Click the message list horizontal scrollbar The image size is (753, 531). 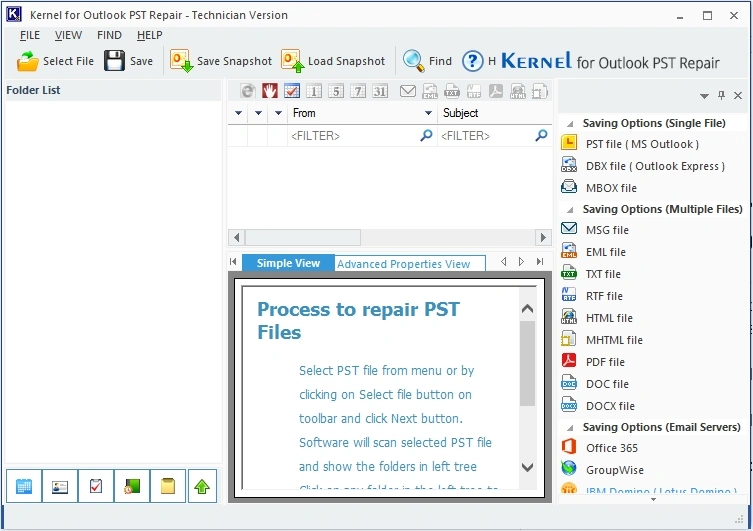(389, 237)
